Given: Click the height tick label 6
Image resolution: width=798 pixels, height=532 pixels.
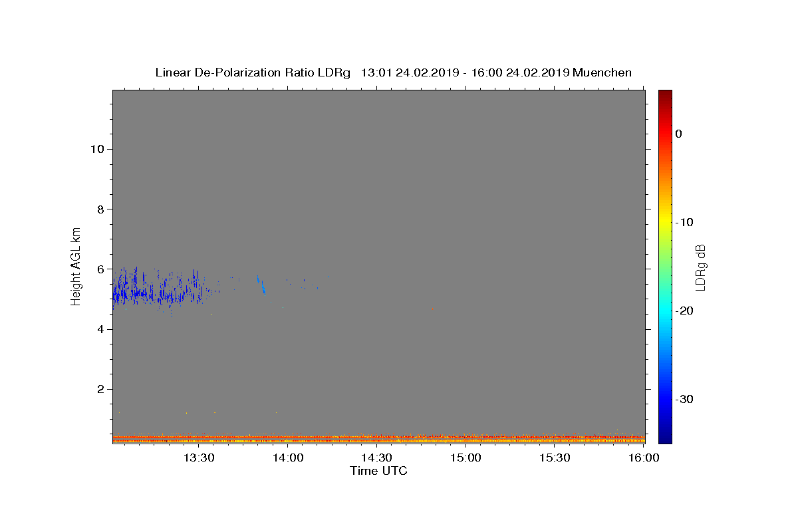Looking at the screenshot, I should click(100, 269).
